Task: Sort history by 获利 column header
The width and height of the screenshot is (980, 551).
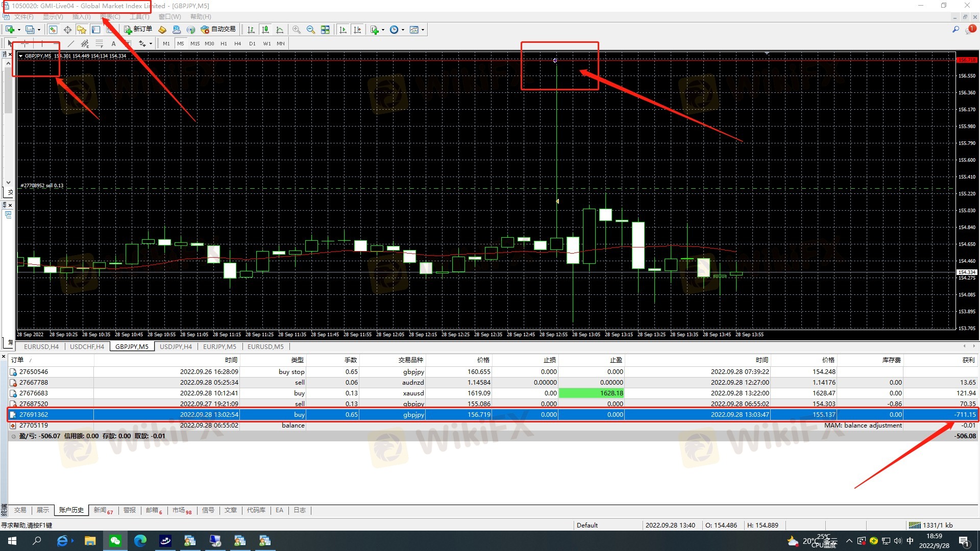Action: click(940, 360)
